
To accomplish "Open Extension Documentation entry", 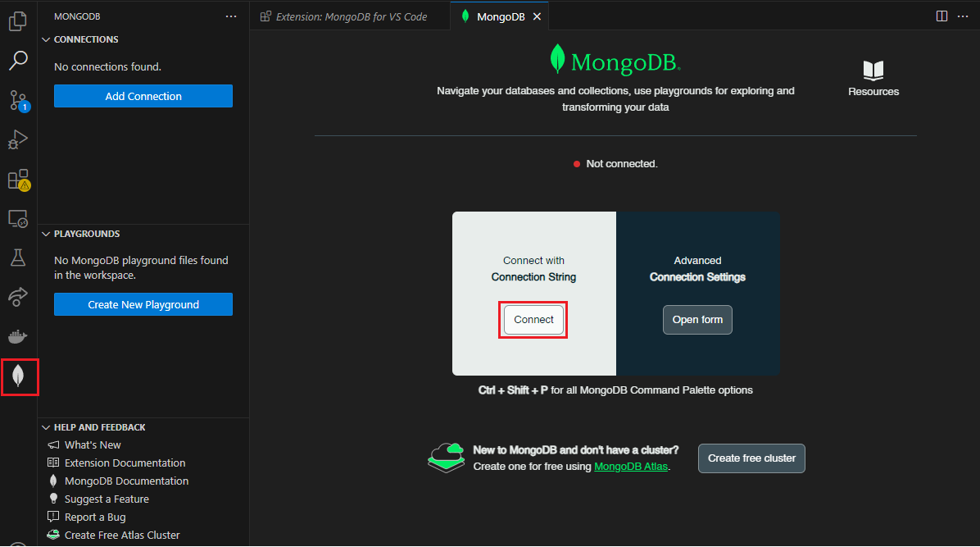I will point(125,463).
